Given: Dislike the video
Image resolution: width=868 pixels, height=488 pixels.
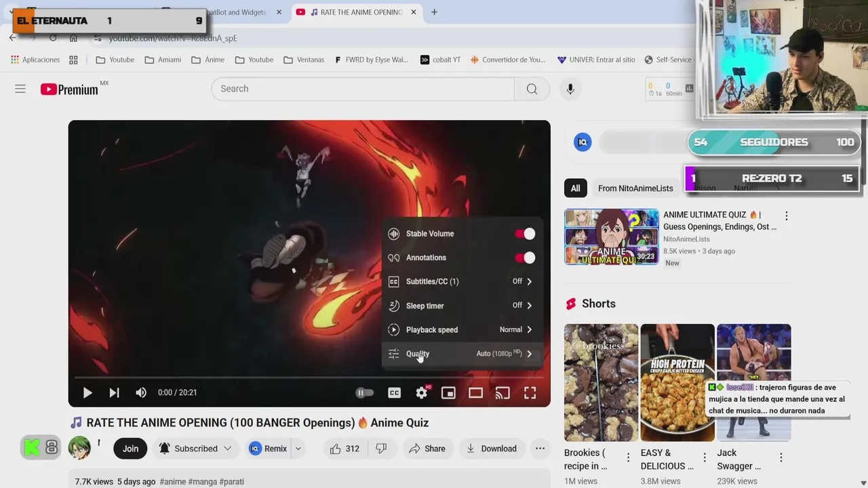Looking at the screenshot, I should [382, 449].
